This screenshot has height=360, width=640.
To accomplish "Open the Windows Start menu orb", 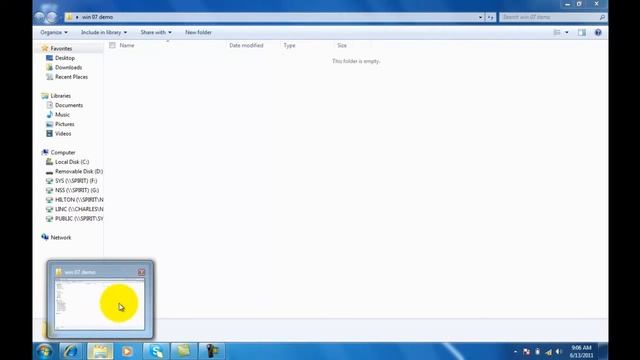I will pos(44,351).
